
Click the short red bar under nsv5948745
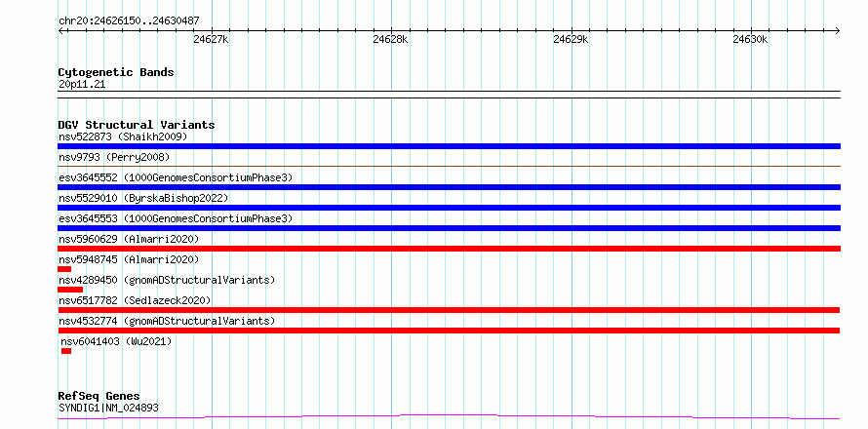tap(64, 269)
